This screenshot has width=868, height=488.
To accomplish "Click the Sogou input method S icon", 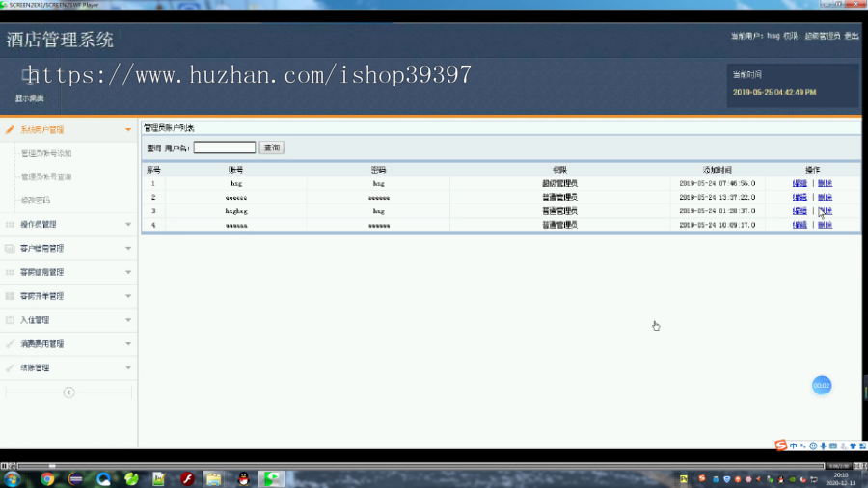I will coord(780,446).
